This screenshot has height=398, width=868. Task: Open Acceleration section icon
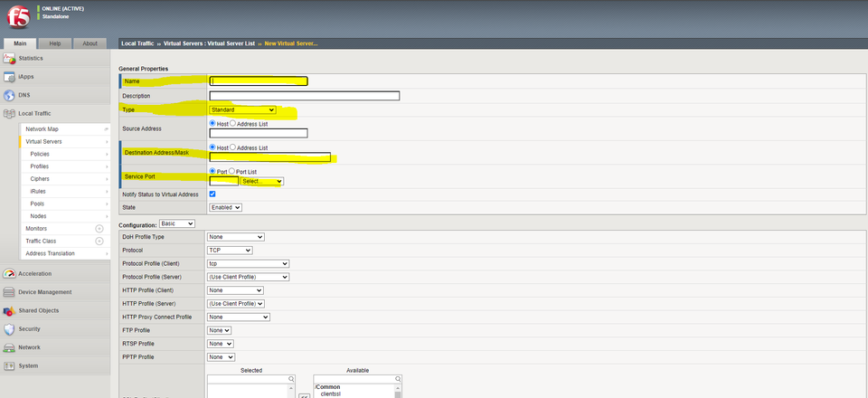tap(10, 273)
